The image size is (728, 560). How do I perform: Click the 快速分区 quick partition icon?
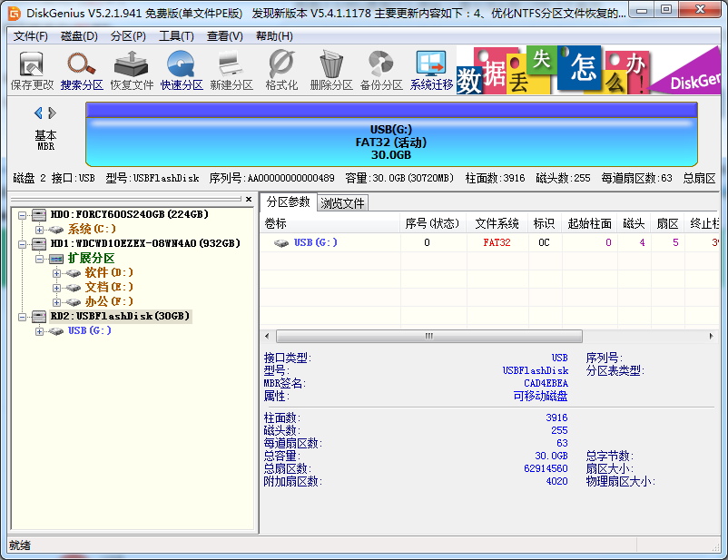182,71
